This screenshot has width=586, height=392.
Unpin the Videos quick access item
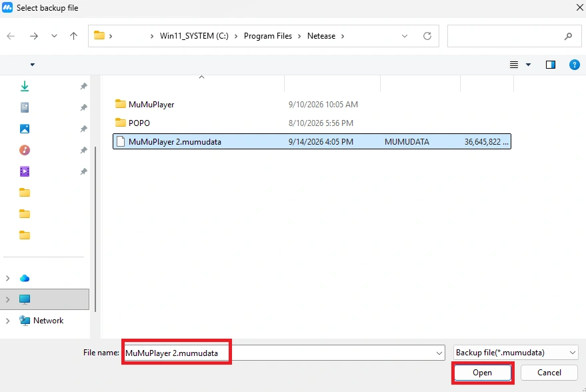point(84,171)
